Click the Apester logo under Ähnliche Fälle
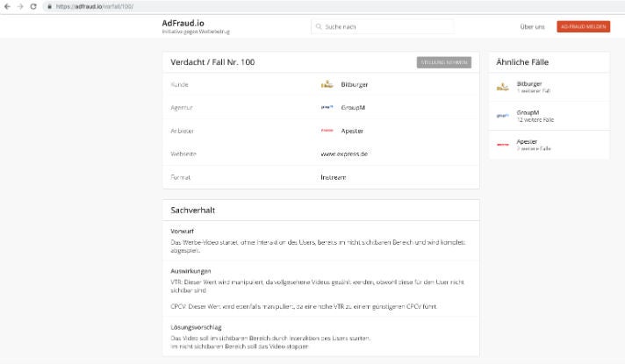This screenshot has width=625, height=364. click(x=503, y=145)
